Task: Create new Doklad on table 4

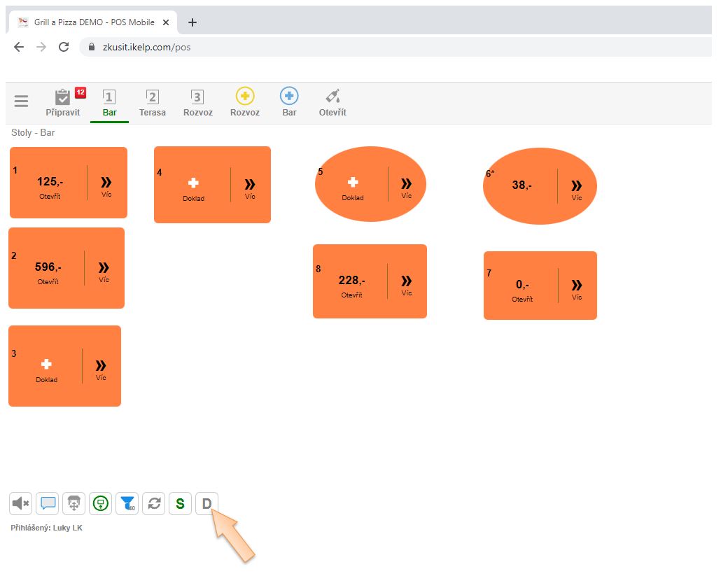Action: click(x=193, y=186)
